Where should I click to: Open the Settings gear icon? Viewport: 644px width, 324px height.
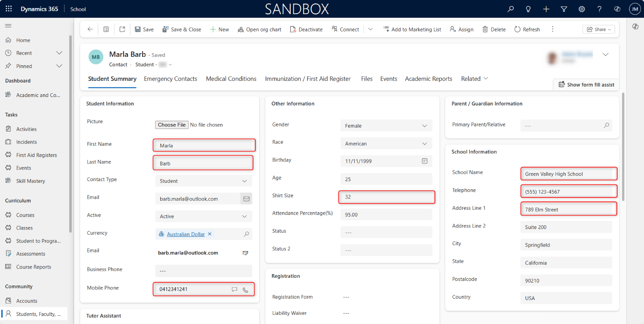pyautogui.click(x=582, y=9)
